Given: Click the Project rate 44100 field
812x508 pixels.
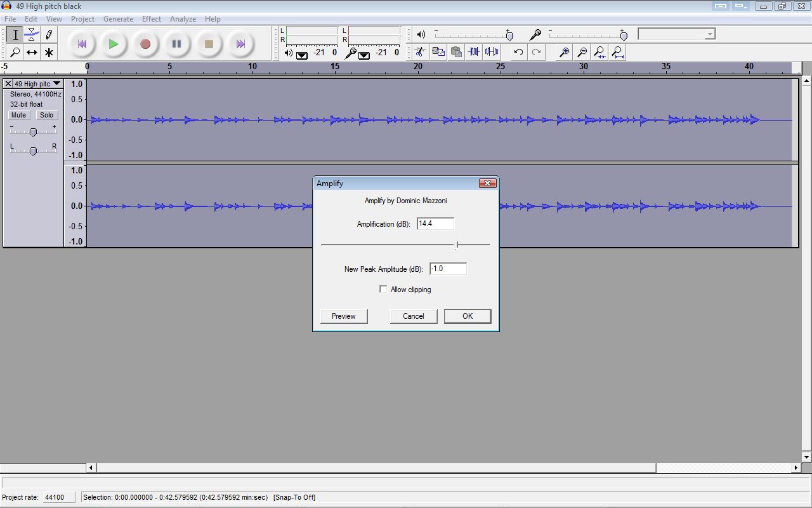Looking at the screenshot, I should click(59, 497).
